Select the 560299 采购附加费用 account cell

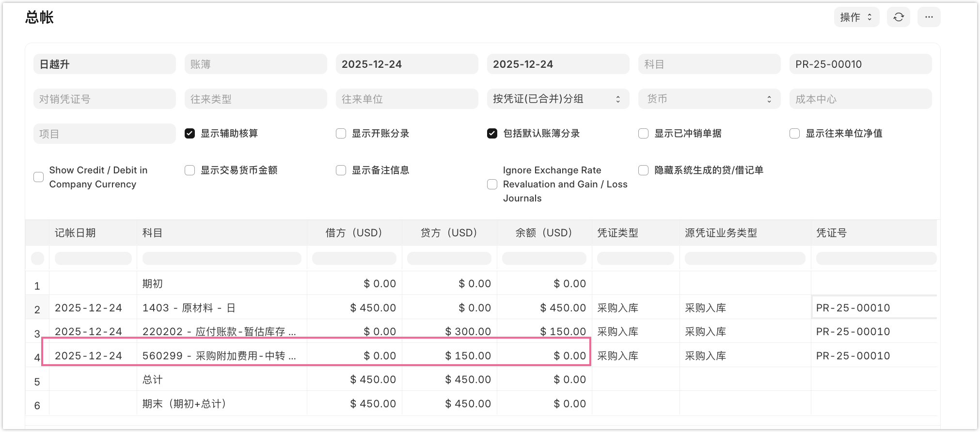point(219,356)
